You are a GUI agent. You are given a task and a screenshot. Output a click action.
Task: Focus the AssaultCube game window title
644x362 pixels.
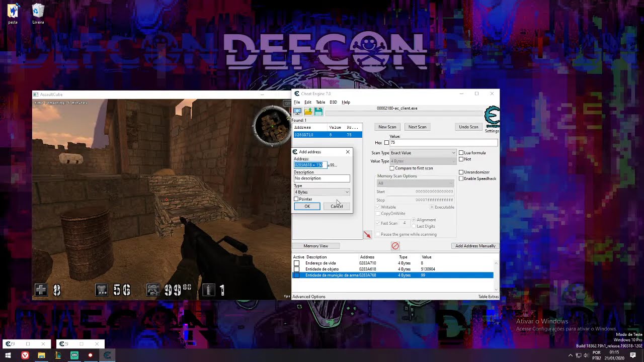51,95
